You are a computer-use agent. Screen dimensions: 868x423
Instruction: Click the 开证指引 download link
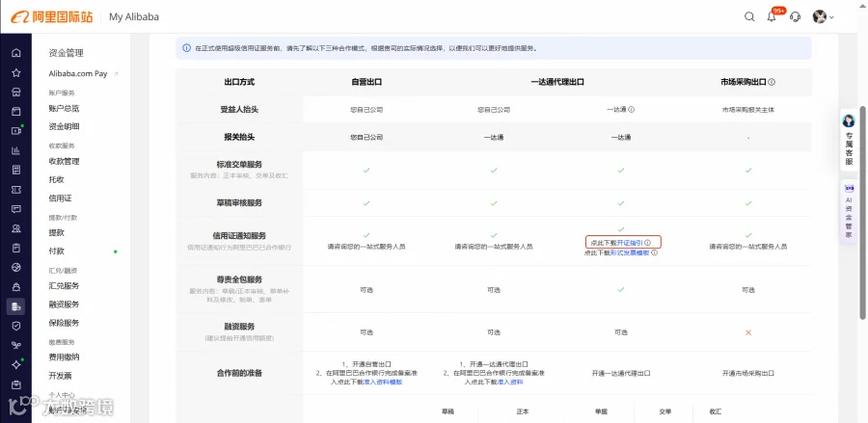pyautogui.click(x=630, y=243)
